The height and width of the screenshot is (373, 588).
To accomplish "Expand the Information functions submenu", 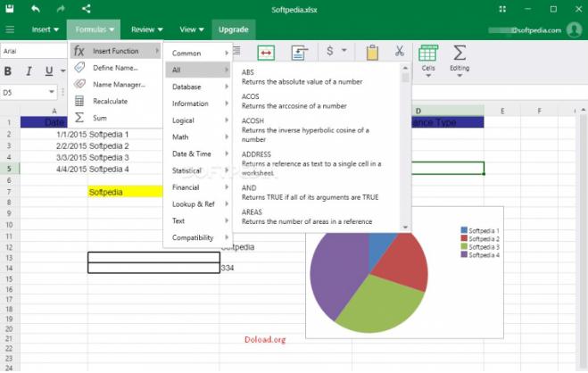I will [197, 104].
